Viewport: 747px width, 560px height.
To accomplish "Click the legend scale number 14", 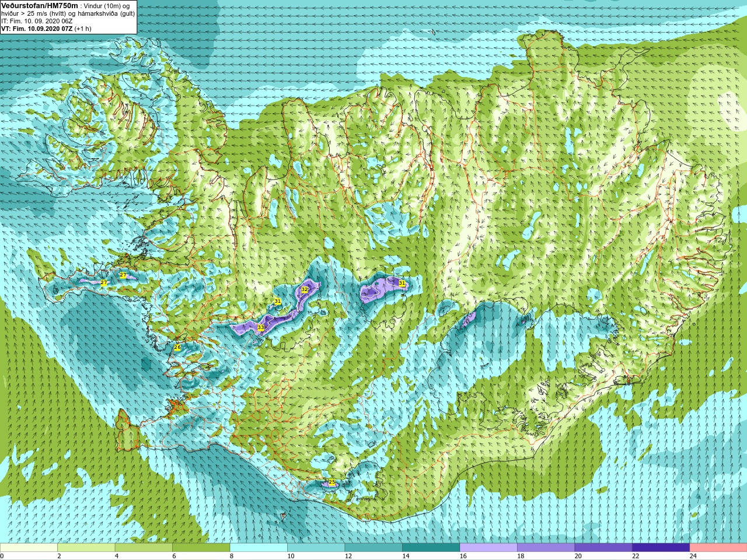I will [x=406, y=556].
